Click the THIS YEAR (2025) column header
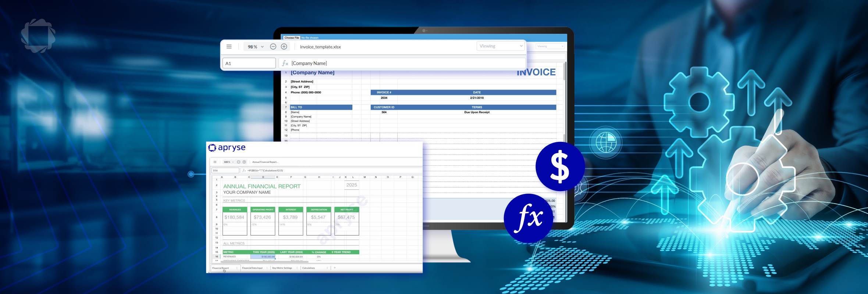Screen dimensions: 868x294 (x=263, y=252)
